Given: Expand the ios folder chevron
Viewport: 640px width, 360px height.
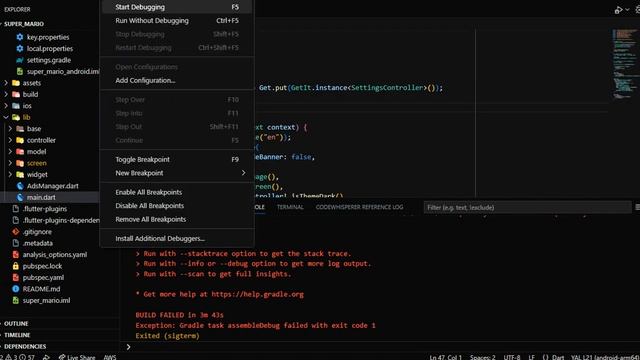Looking at the screenshot, I should click(x=6, y=106).
